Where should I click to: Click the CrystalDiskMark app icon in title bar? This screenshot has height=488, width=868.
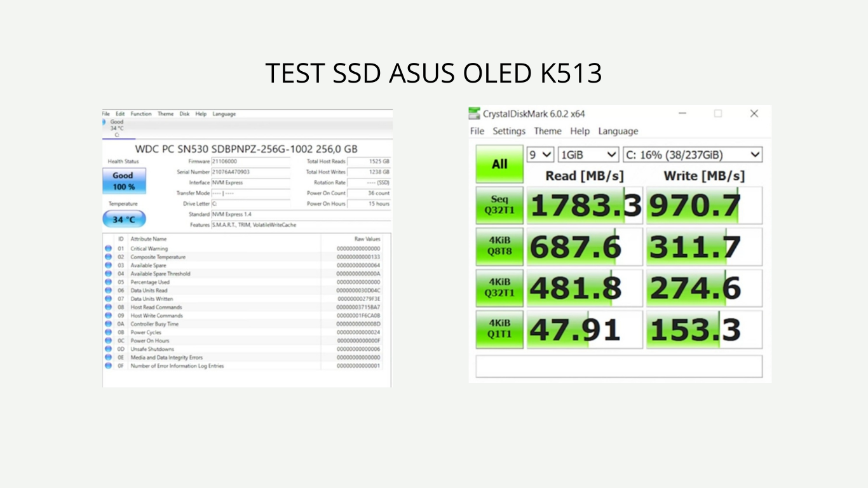474,114
